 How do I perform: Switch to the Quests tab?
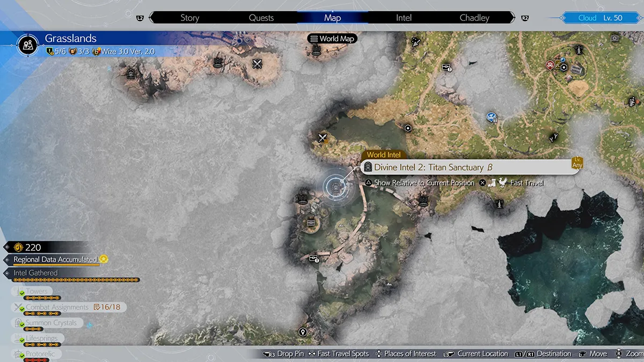click(x=261, y=18)
